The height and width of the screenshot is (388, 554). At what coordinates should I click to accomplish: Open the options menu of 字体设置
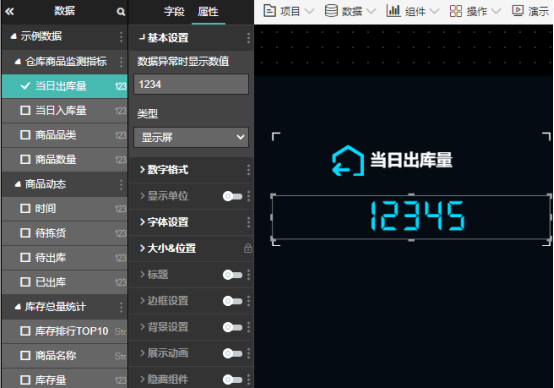pos(248,222)
